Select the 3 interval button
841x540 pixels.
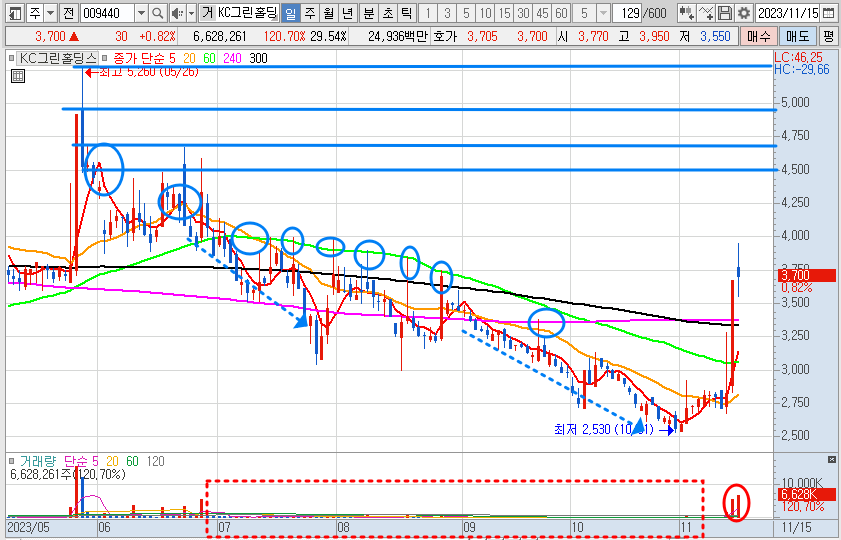point(447,13)
